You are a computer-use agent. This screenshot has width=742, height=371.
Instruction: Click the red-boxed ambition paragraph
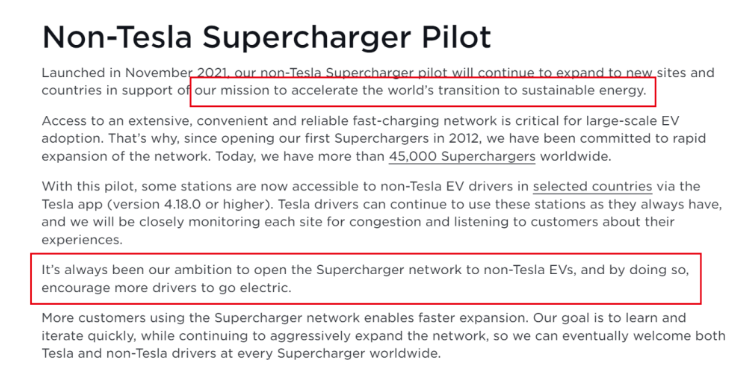click(x=365, y=279)
